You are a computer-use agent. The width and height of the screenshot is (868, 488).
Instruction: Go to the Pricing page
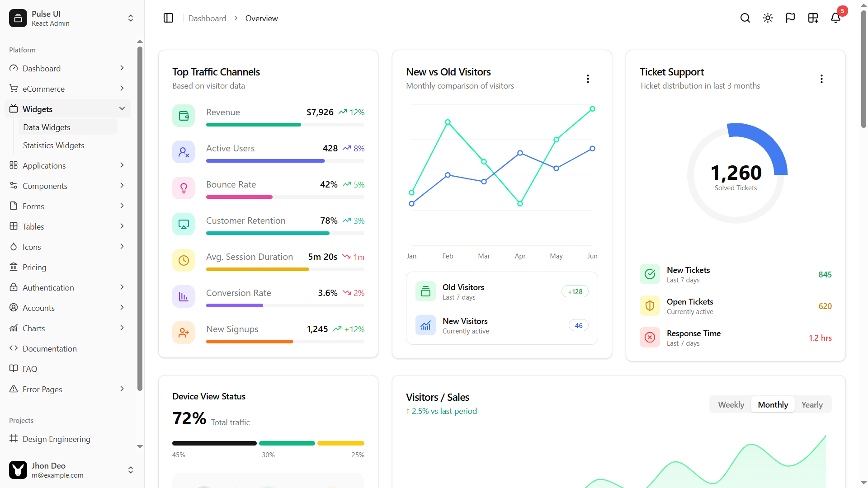point(34,267)
